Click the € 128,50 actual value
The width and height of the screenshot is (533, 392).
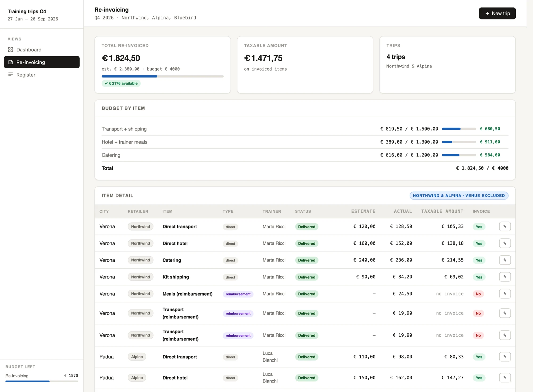point(401,227)
